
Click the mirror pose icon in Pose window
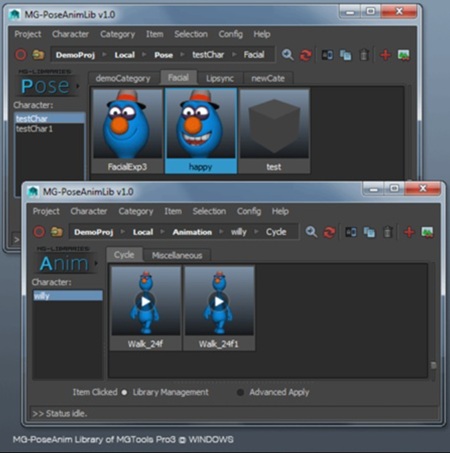coord(327,55)
